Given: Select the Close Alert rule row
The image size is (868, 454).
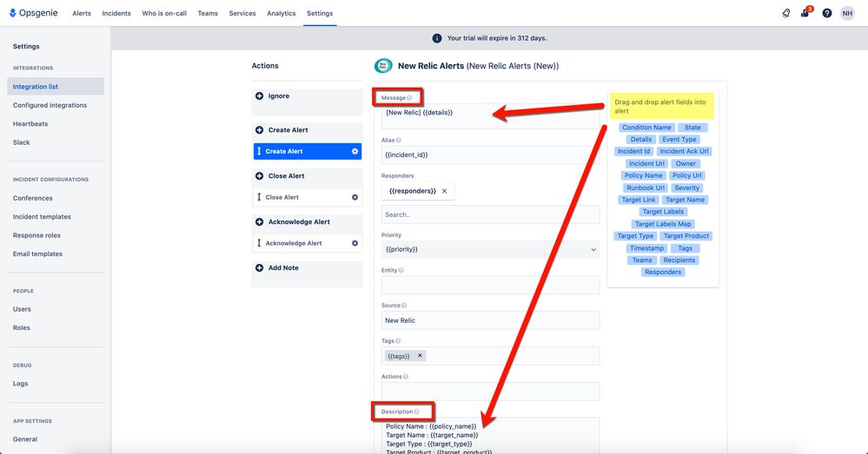Looking at the screenshot, I should pyautogui.click(x=308, y=197).
